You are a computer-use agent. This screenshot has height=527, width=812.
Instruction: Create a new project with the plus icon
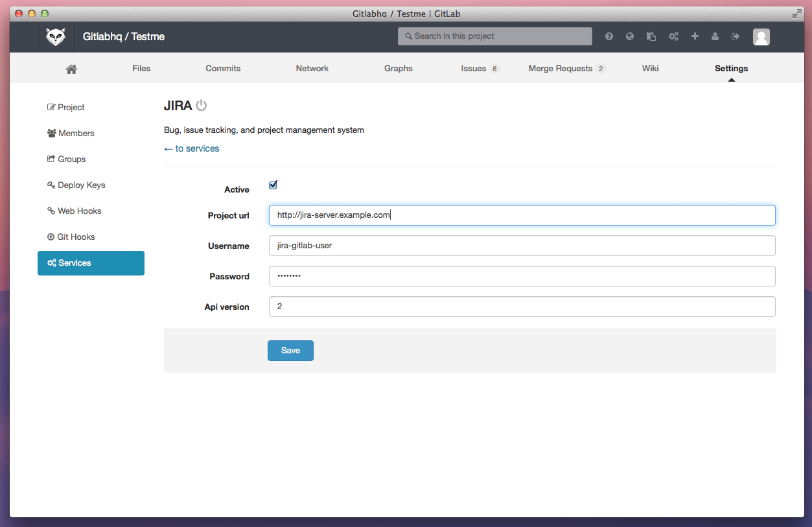coord(694,36)
